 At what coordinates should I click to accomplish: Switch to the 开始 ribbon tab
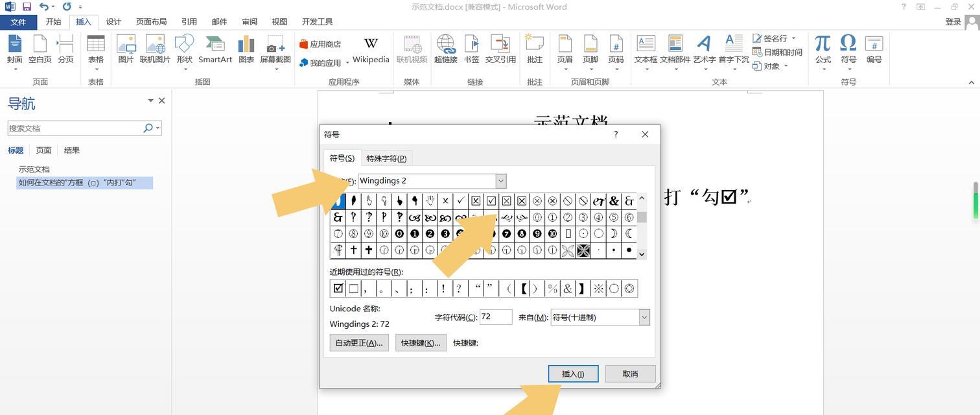53,21
